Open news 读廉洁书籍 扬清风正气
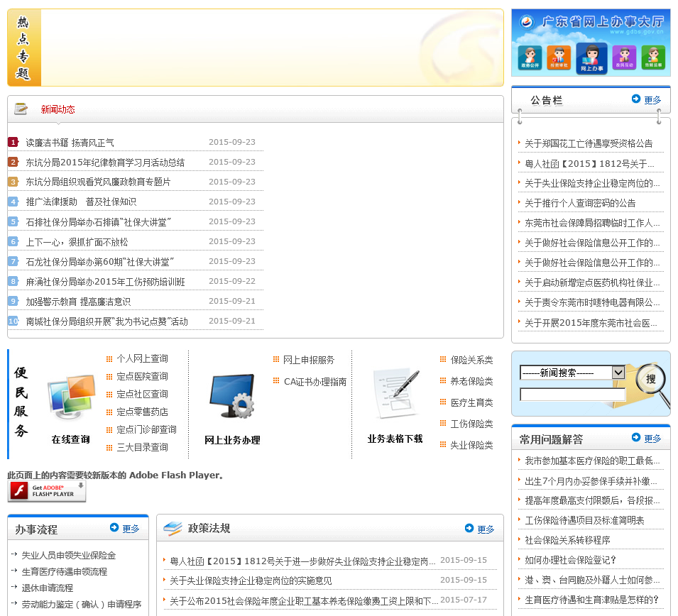 coord(70,143)
